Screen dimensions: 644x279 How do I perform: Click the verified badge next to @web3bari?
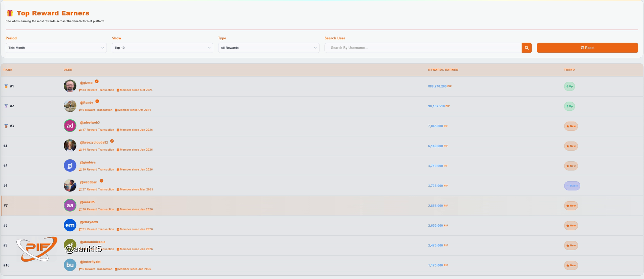click(102, 181)
